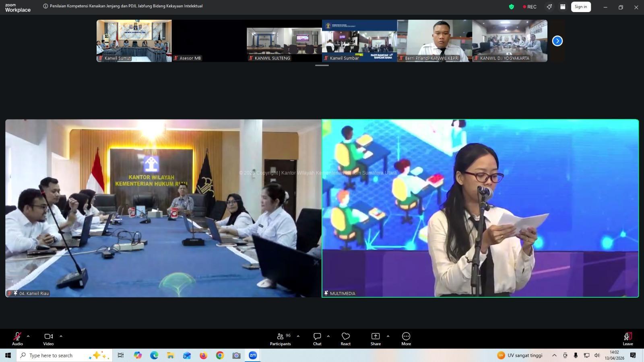Image resolution: width=644 pixels, height=362 pixels.
Task: Select the Kanwil Sumut video thumbnail
Action: tap(134, 41)
